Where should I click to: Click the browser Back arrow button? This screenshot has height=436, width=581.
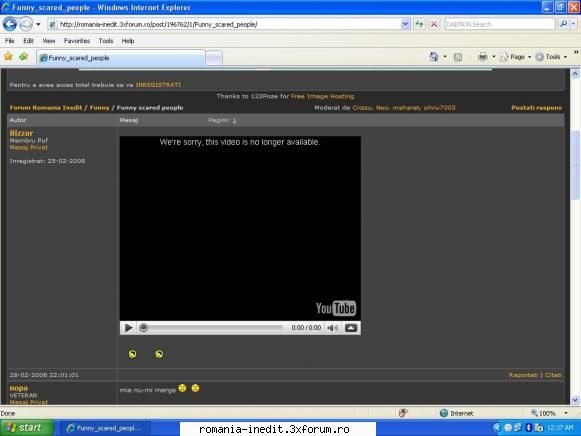10,24
